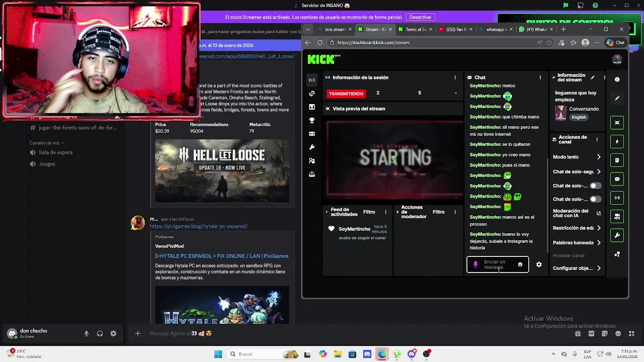644x362 pixels.
Task: Open the film clips icon in Kick sidebar
Action: pyautogui.click(x=312, y=134)
